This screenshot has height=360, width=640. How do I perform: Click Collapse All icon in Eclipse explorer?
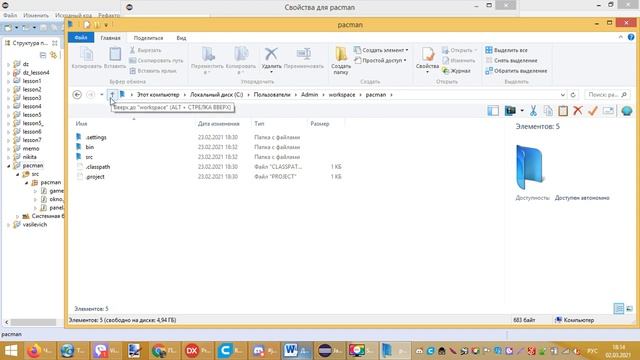coord(43,55)
